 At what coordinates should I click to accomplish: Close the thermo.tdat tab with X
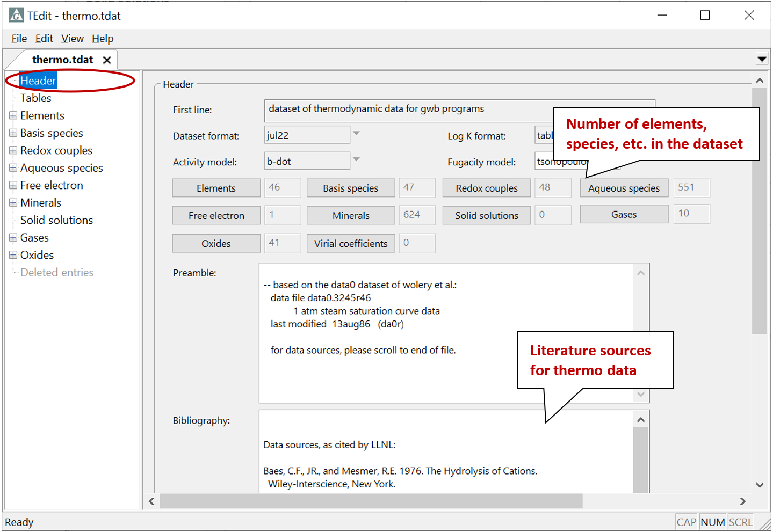pos(107,60)
